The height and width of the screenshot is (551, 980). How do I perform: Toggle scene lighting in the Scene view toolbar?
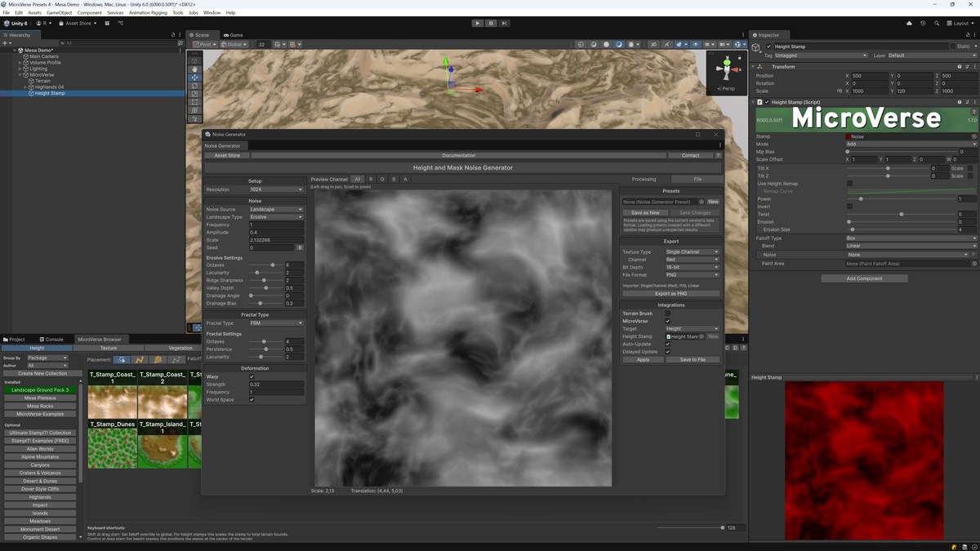(x=630, y=44)
